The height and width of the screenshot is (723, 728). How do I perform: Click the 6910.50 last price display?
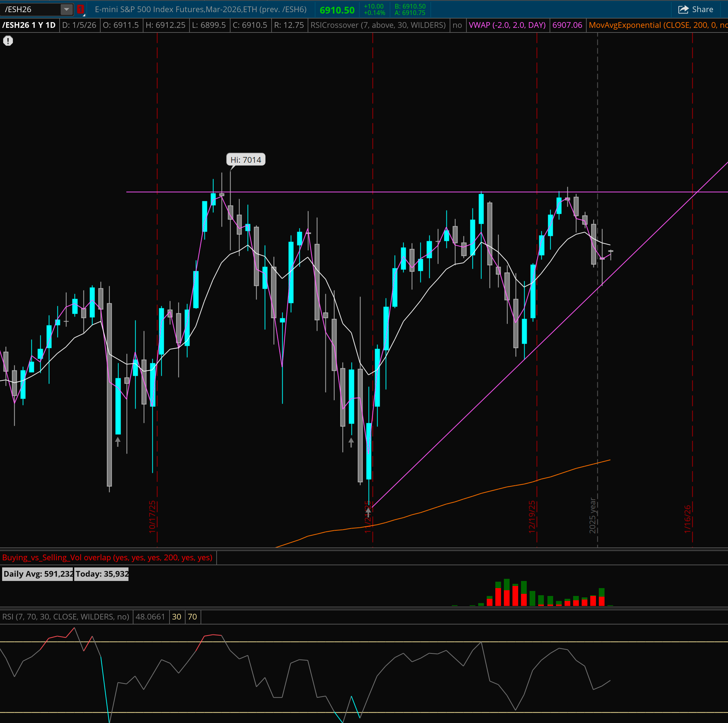pyautogui.click(x=337, y=10)
